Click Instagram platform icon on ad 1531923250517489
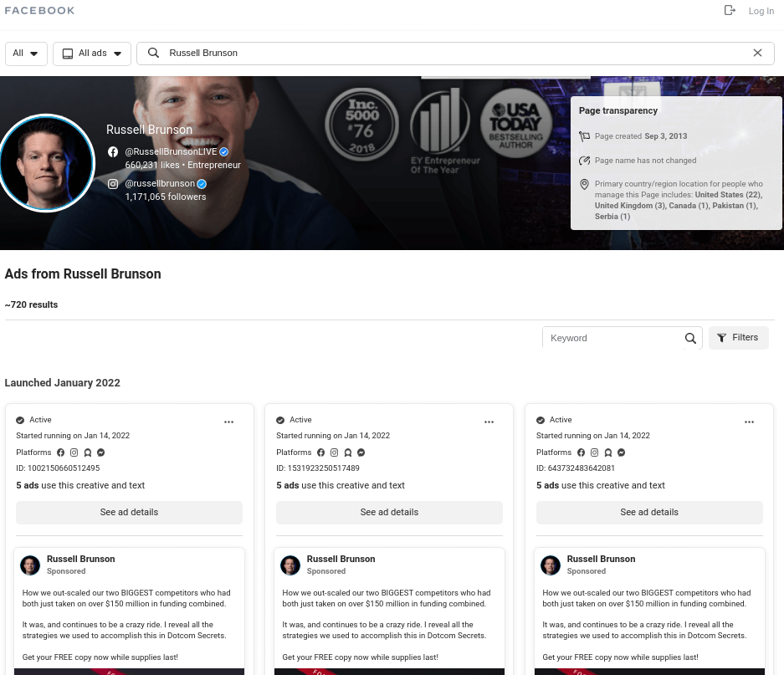The width and height of the screenshot is (784, 675). (x=335, y=453)
